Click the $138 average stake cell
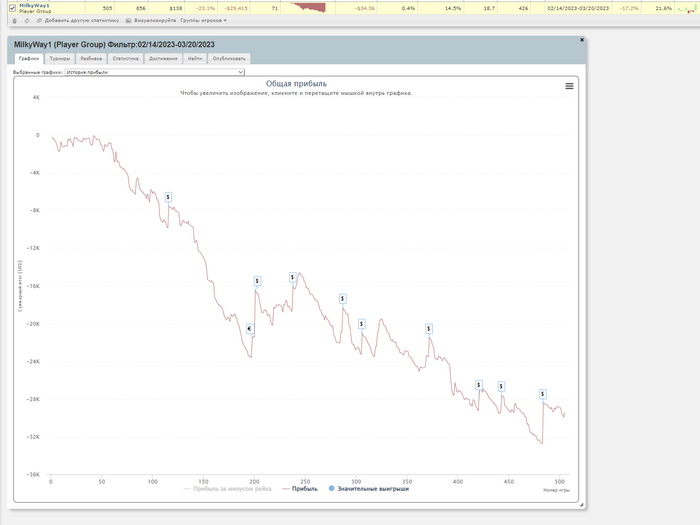Screen dimensions: 700x525 pyautogui.click(x=176, y=8)
